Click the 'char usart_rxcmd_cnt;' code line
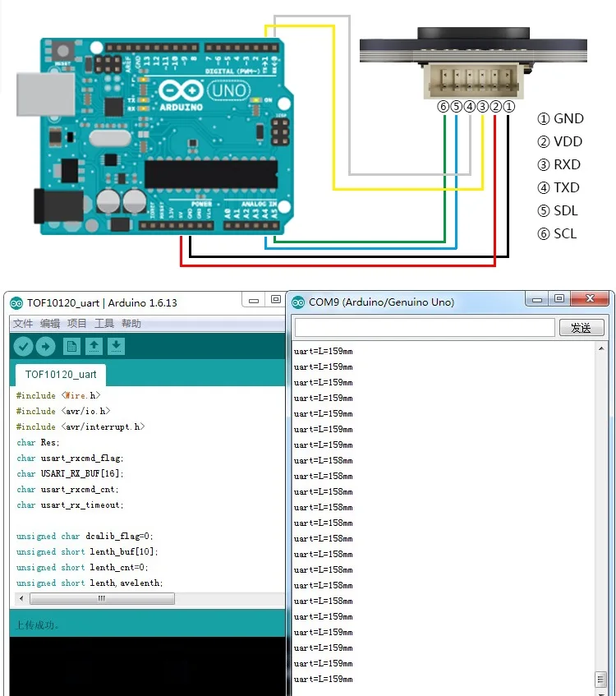The width and height of the screenshot is (616, 696). [67, 489]
